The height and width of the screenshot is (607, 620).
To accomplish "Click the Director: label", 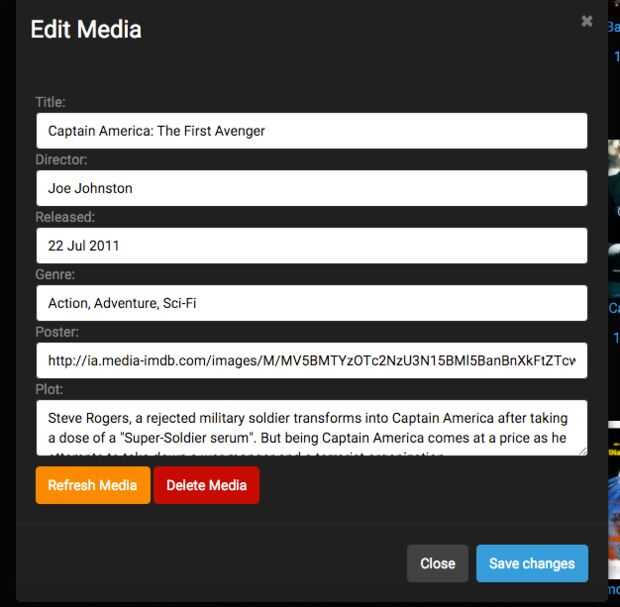I will (61, 159).
